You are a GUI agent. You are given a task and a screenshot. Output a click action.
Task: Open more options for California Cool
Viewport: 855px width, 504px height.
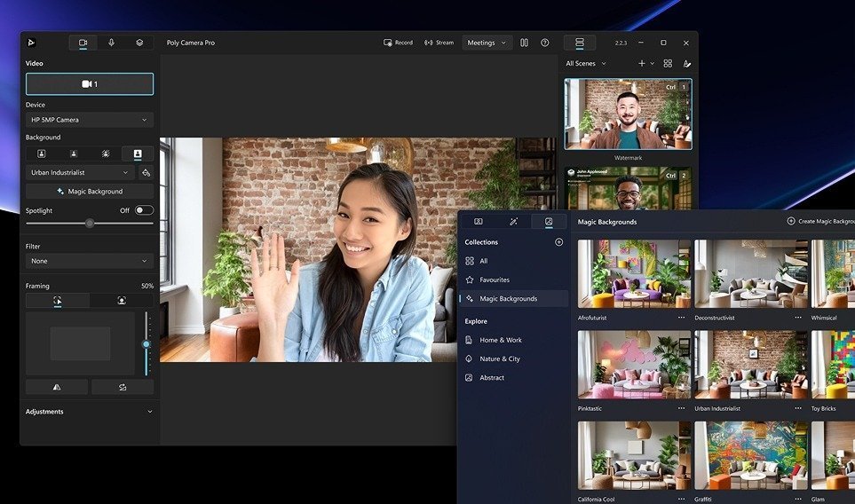681,499
